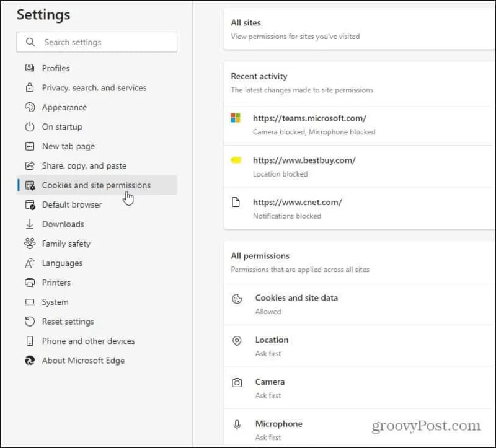Click 'Permissions that are applied across all sites'
This screenshot has width=496, height=448.
tap(300, 270)
